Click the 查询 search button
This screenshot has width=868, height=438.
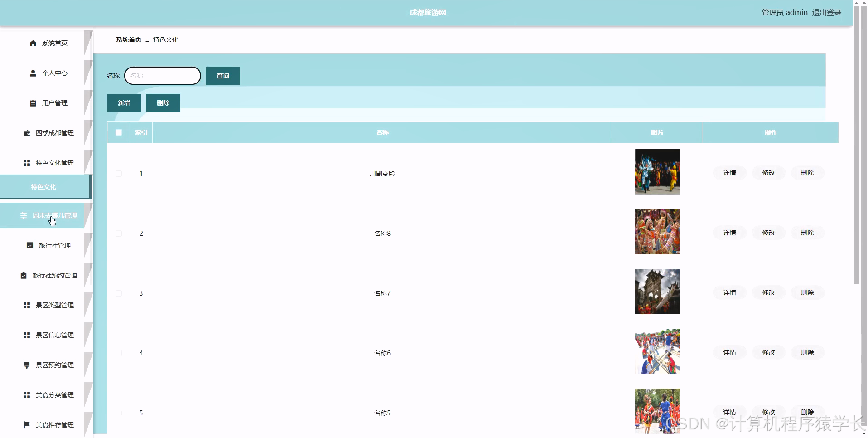point(223,76)
